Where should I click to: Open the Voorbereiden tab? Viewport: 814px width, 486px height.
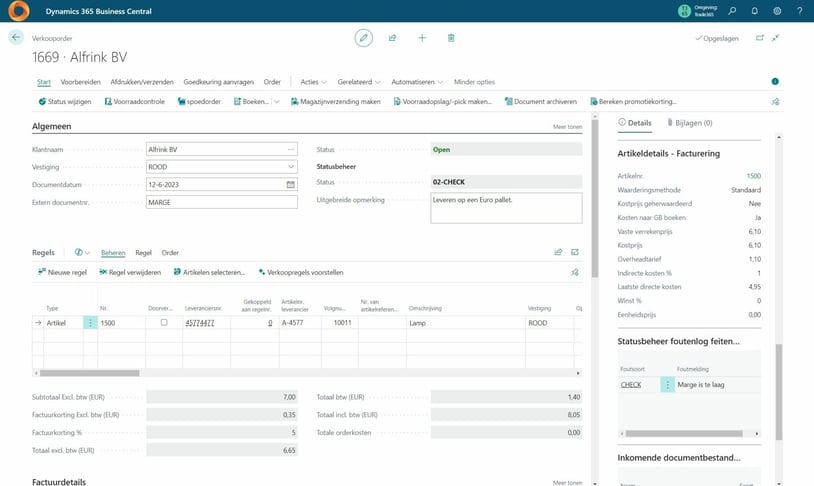[x=80, y=82]
